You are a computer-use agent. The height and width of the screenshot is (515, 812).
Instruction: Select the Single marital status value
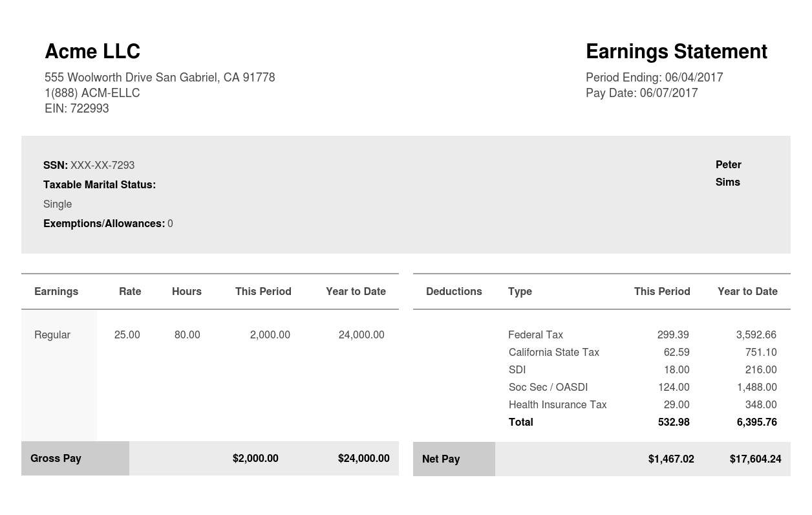click(x=58, y=204)
